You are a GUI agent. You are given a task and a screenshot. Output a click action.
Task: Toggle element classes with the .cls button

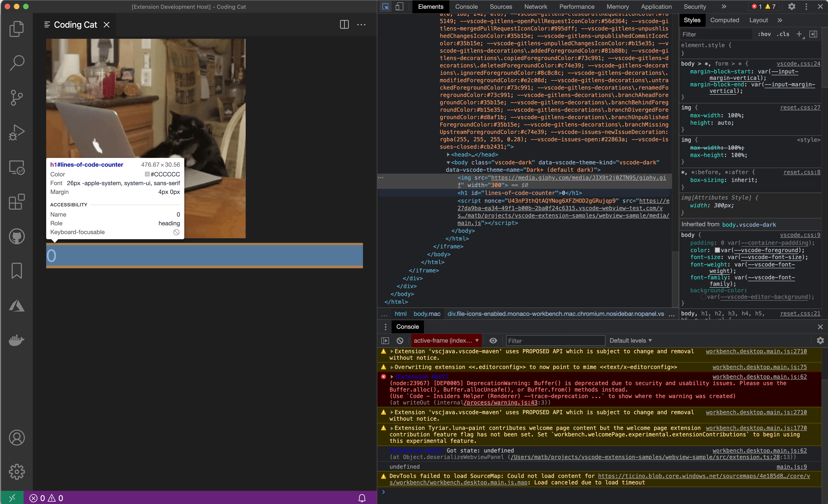pos(783,34)
